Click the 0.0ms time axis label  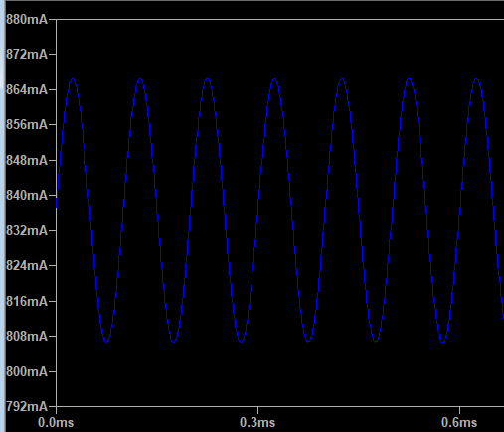coord(56,423)
